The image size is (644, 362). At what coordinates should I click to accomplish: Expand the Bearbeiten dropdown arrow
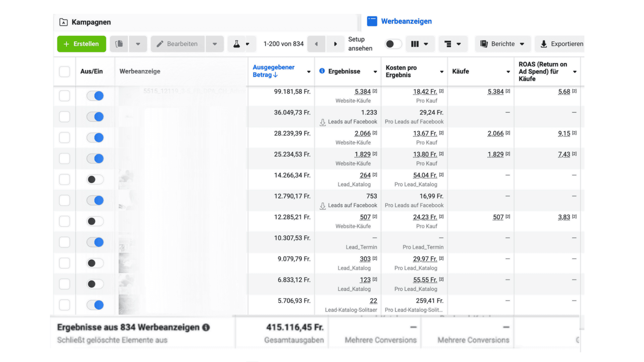(x=215, y=44)
